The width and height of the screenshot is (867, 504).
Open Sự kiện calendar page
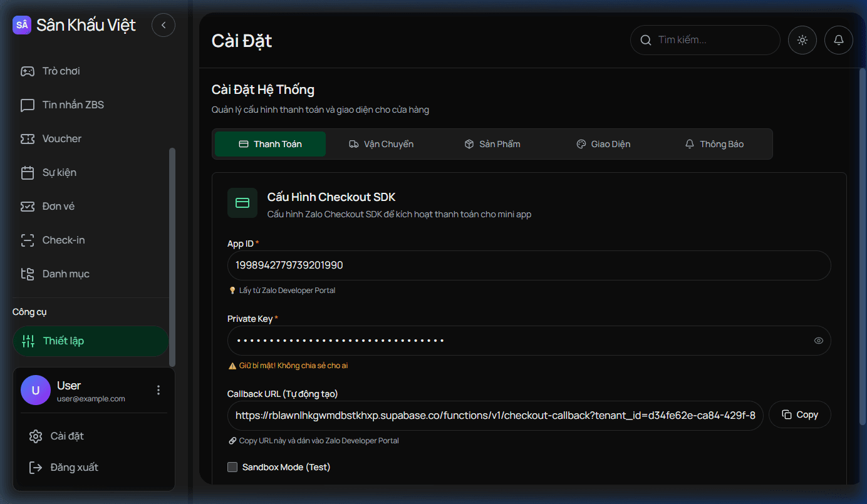coord(59,173)
